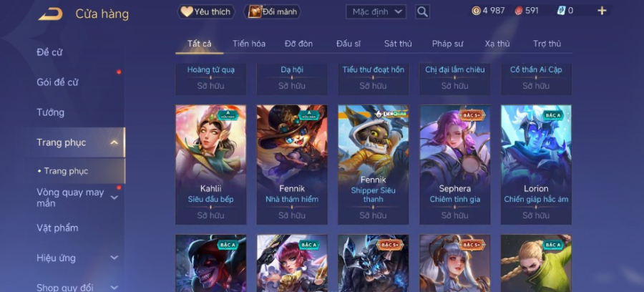Open favorites with the heart Yêu thích icon
Viewport: 644px width, 292px height.
tap(187, 11)
